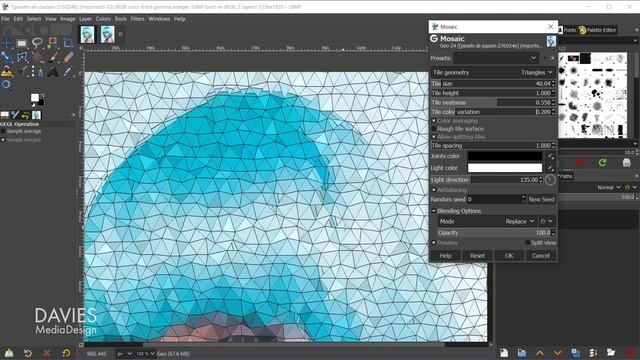This screenshot has height=360, width=640.
Task: Generate a New Seed
Action: [541, 200]
